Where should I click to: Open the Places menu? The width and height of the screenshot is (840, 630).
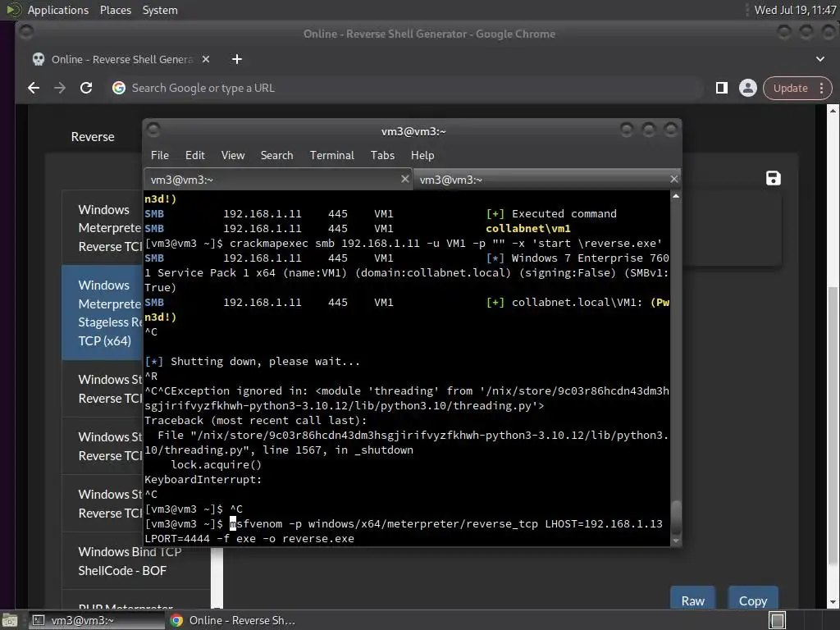point(116,10)
